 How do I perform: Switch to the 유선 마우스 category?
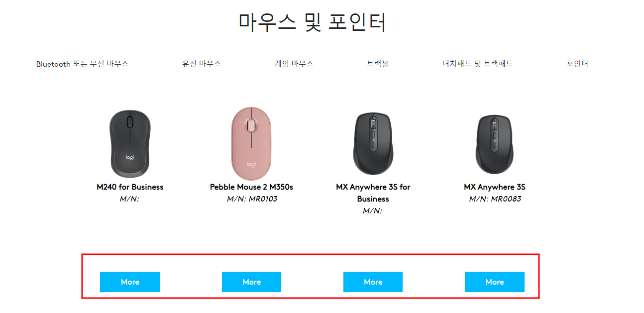(x=202, y=63)
